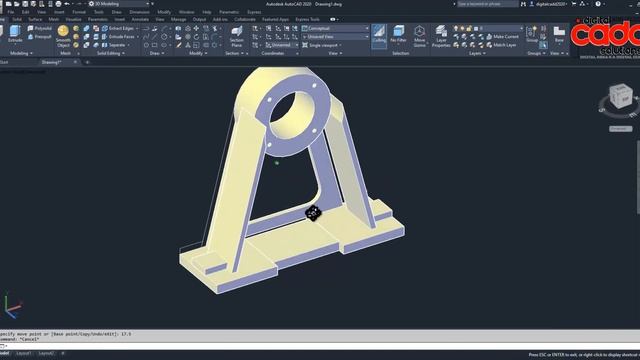Open the File menu
Viewport: 640px width, 360px height.
click(11, 12)
